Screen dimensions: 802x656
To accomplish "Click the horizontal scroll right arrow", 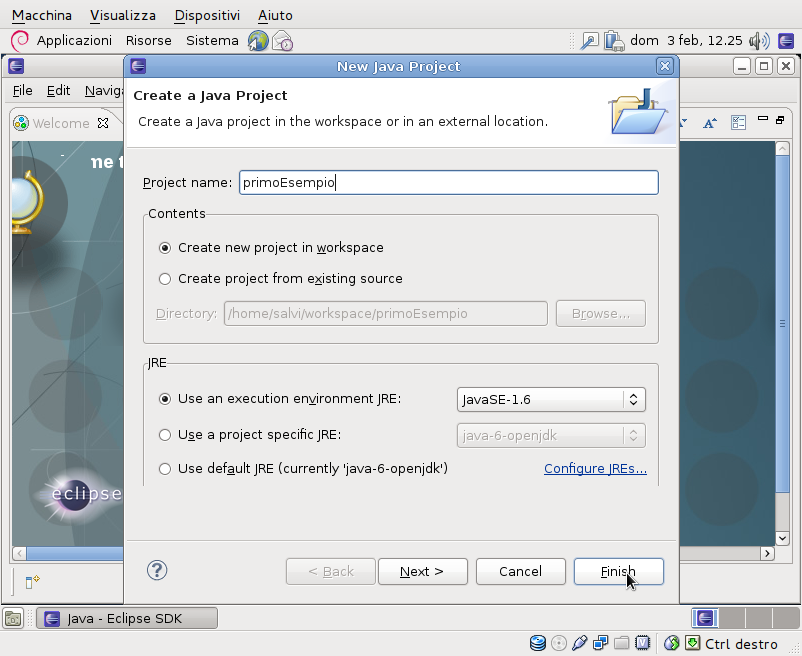I will coord(767,553).
